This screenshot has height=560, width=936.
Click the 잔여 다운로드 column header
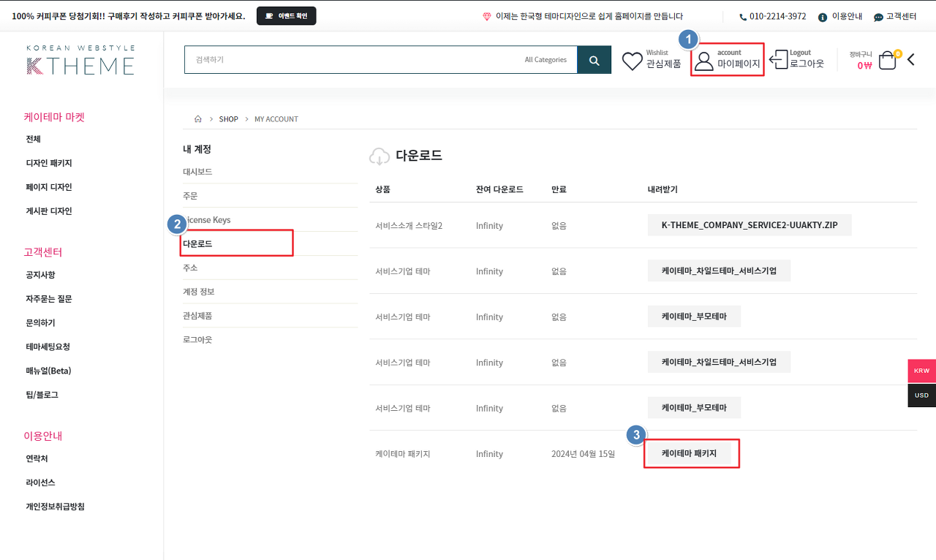[499, 189]
